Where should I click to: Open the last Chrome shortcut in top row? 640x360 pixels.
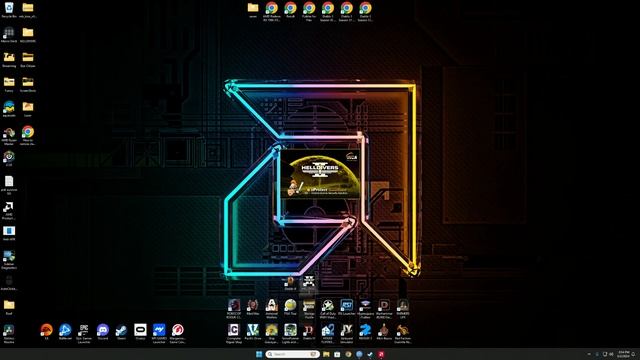point(365,11)
